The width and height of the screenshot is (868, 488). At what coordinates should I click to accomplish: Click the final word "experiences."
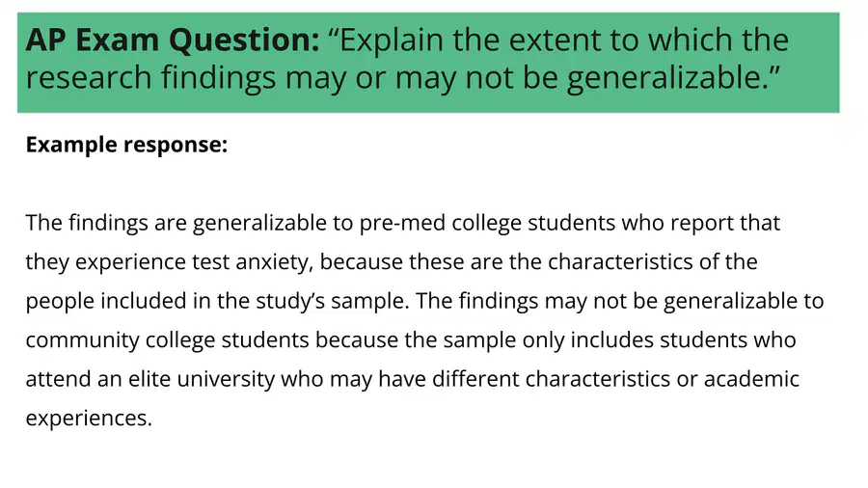pos(89,419)
